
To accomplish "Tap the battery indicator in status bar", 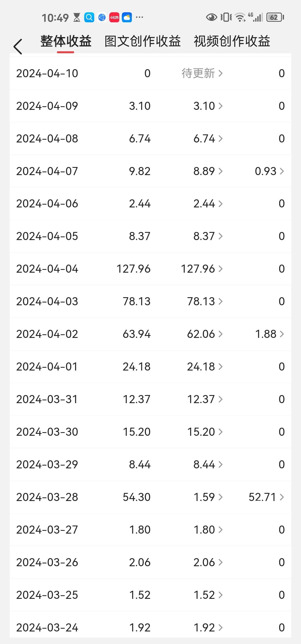I will [x=275, y=18].
